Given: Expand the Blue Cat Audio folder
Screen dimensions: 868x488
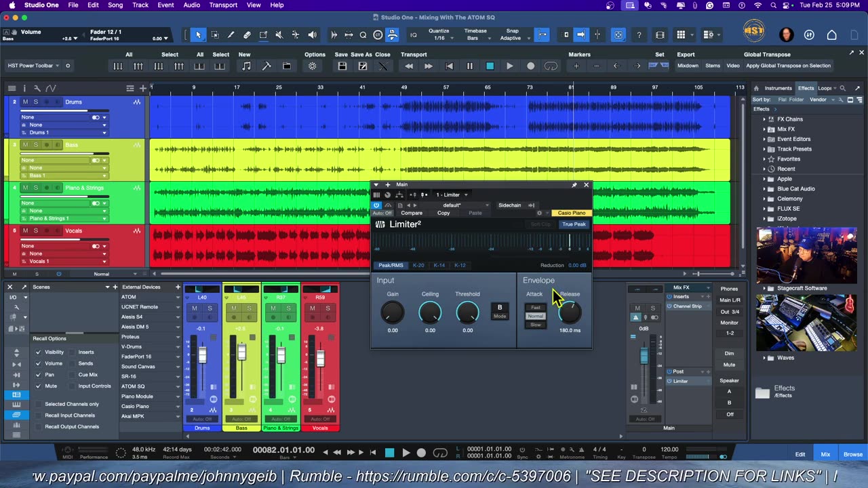Looking at the screenshot, I should tap(764, 189).
